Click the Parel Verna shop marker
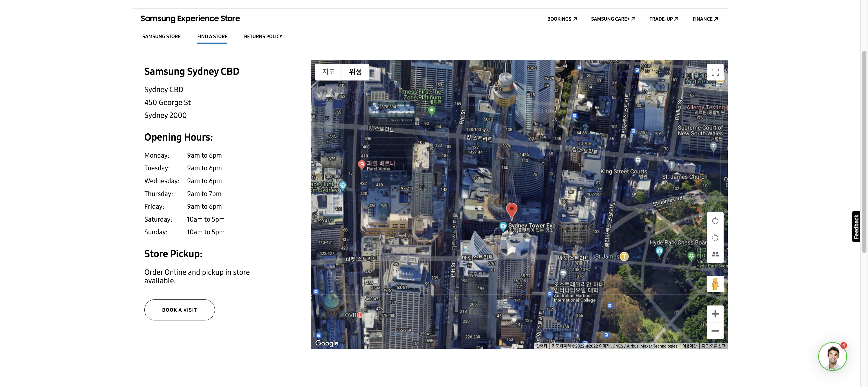The height and width of the screenshot is (387, 868). coord(361,164)
